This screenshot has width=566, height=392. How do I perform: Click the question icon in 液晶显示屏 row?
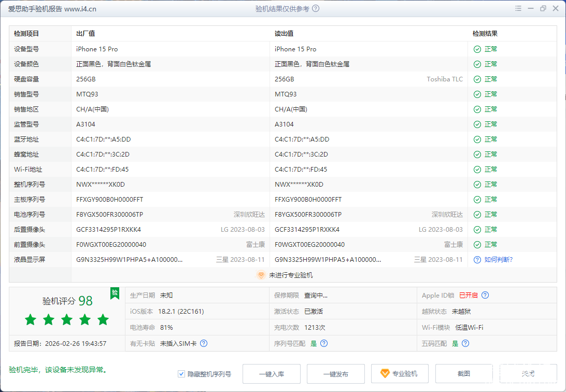tap(477, 260)
